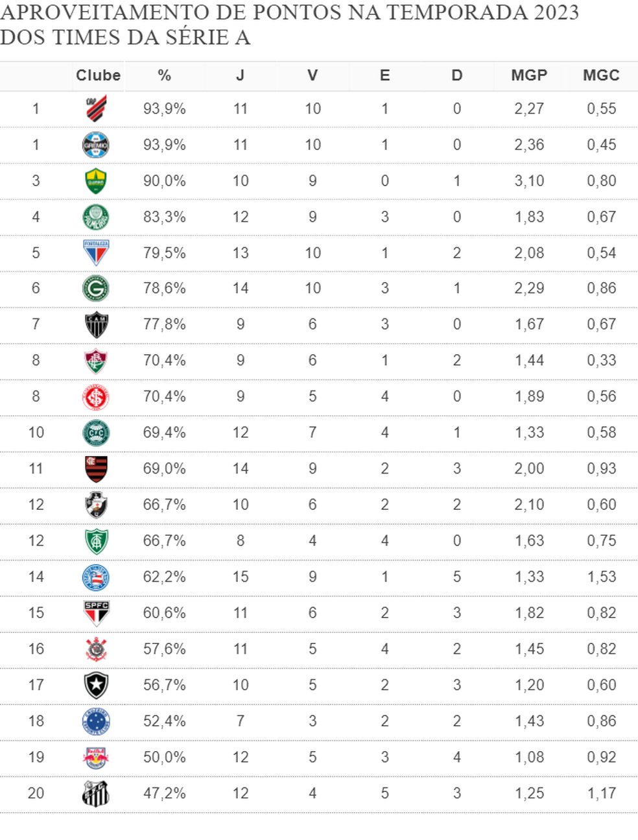The height and width of the screenshot is (840, 638).
Task: Click the São Paulo SPFC crest
Action: pyautogui.click(x=96, y=613)
